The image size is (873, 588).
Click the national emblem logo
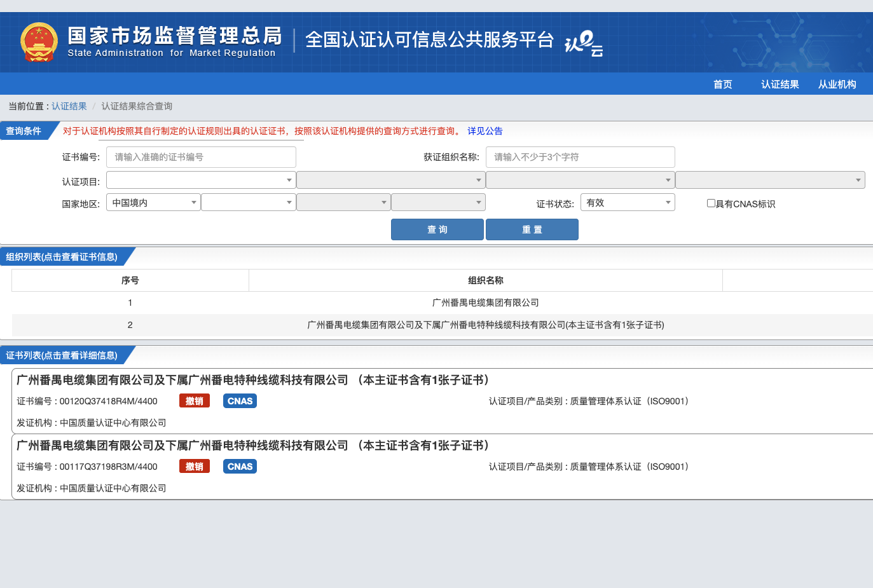tap(39, 42)
